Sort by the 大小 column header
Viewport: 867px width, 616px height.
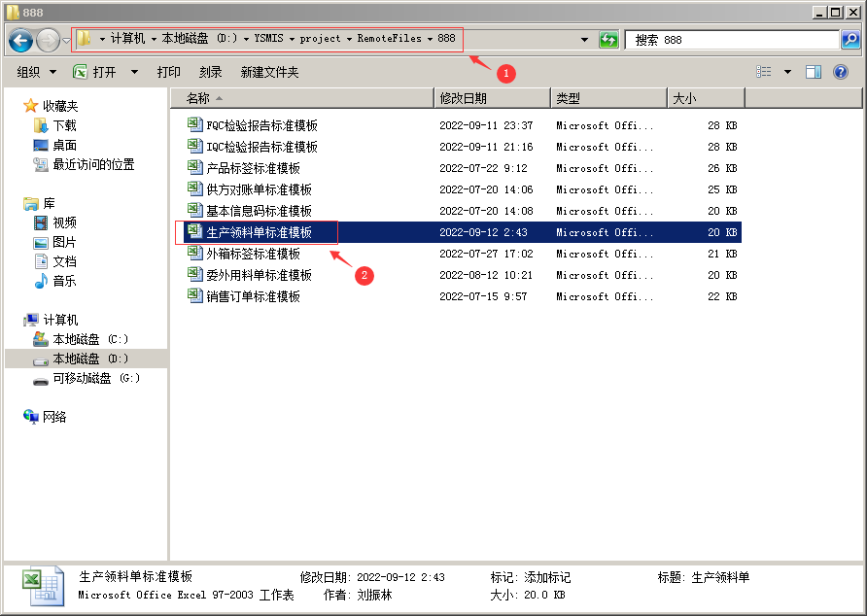point(706,98)
